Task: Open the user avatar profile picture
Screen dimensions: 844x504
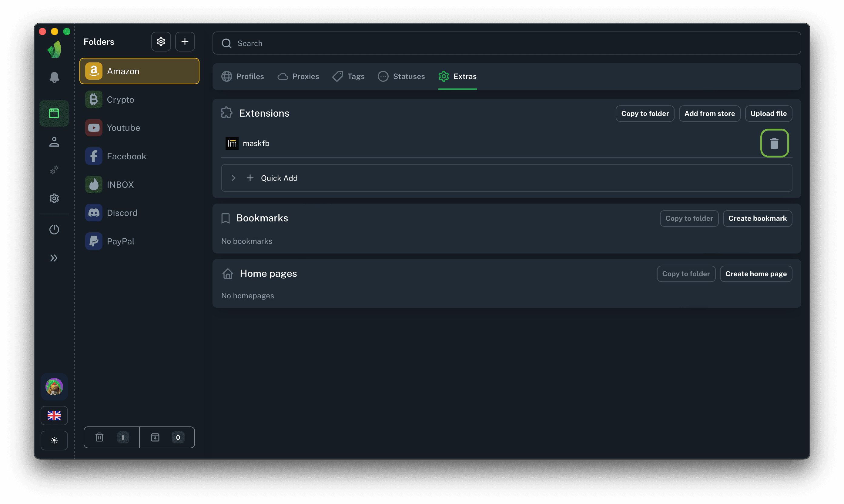Action: pyautogui.click(x=54, y=386)
